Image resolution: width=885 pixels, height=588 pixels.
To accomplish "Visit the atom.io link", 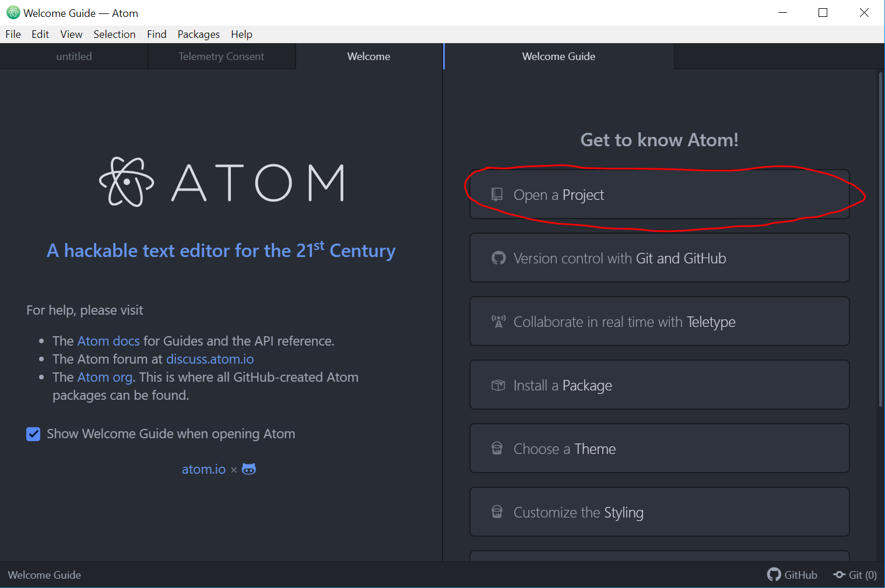I will 203,469.
